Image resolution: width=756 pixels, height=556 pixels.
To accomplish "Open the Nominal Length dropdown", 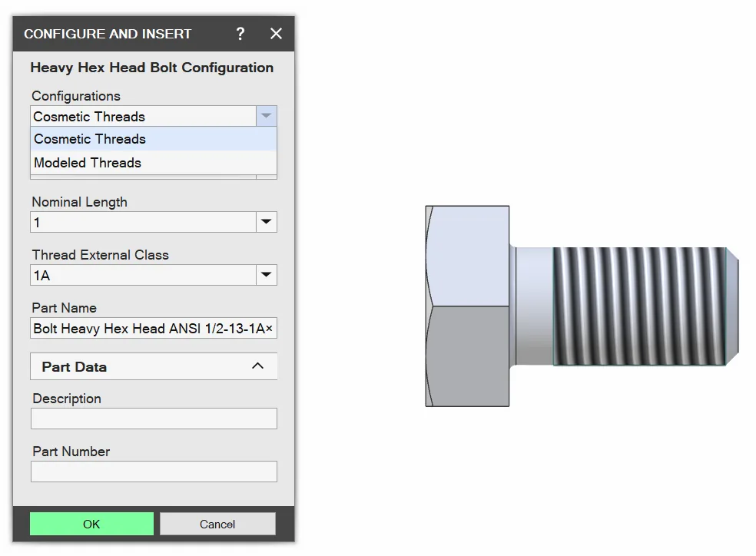I will (266, 222).
